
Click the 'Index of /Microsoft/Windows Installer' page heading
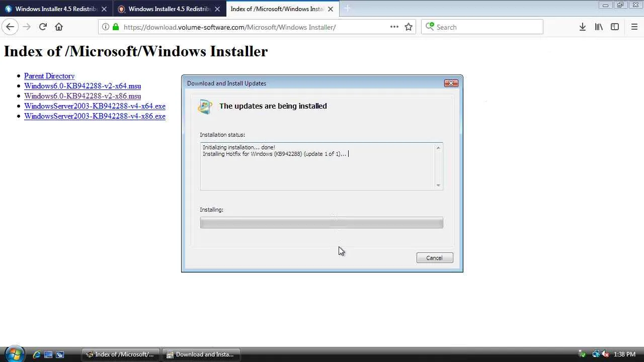click(136, 51)
